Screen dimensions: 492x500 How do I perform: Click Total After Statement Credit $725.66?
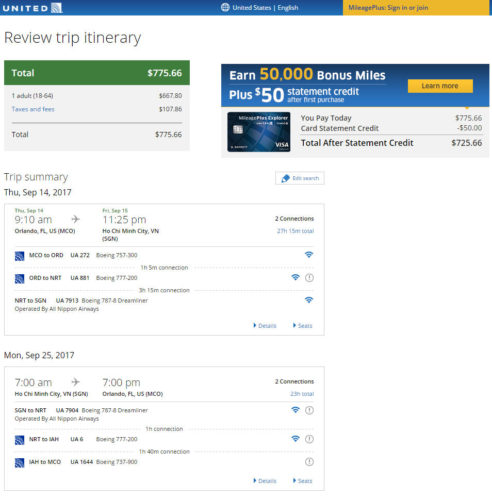coord(391,143)
